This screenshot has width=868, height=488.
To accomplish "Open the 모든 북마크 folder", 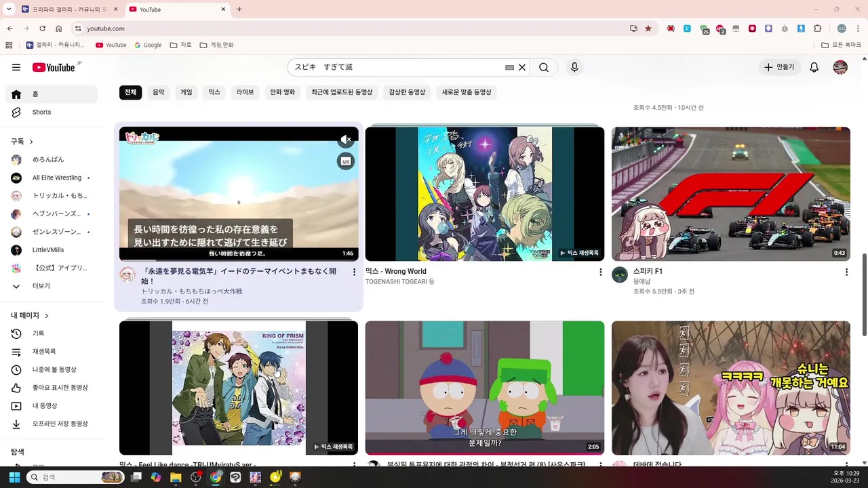I will [842, 45].
